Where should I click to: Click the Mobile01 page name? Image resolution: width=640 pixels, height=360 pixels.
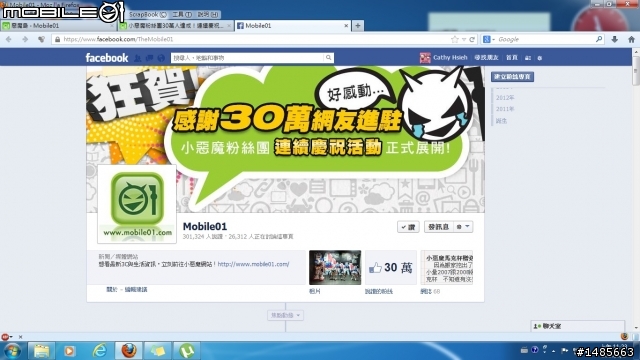coord(204,227)
